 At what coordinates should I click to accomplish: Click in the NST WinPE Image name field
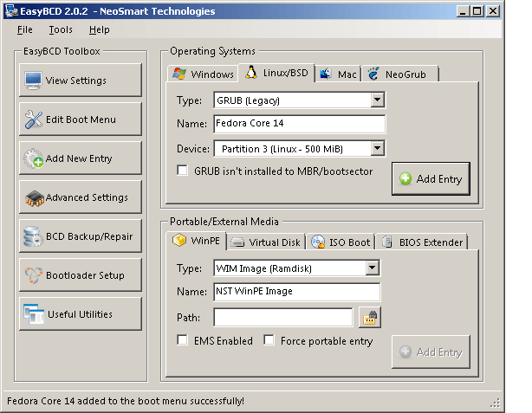(x=297, y=292)
